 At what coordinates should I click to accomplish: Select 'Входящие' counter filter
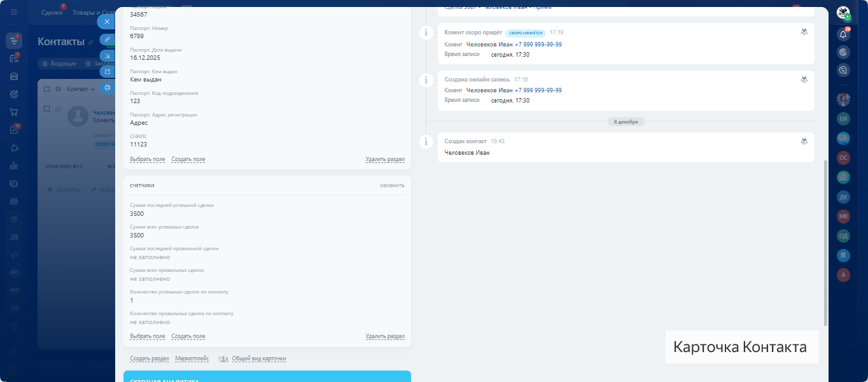click(x=58, y=64)
